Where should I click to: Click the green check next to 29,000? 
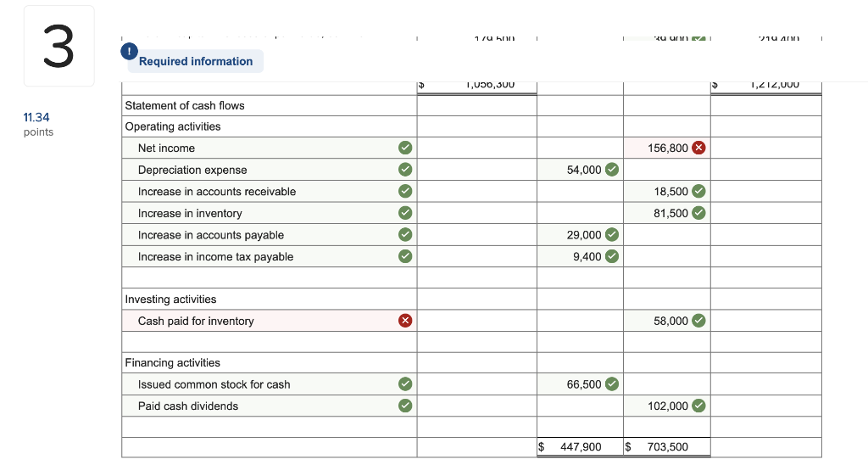[612, 234]
